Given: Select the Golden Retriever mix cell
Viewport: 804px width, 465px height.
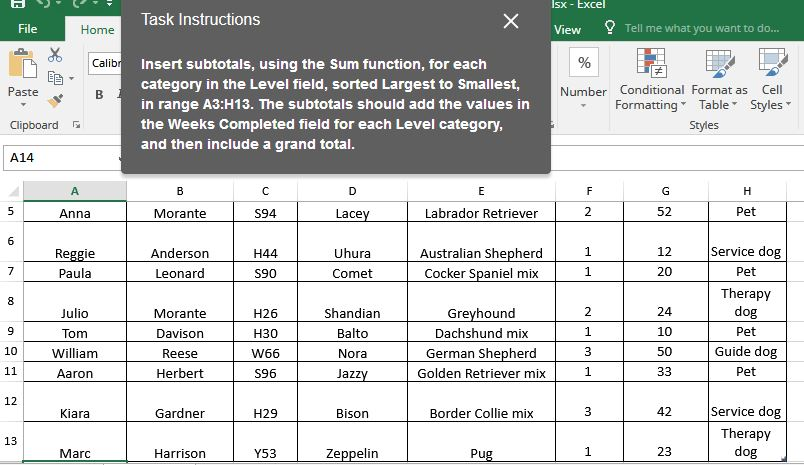Looking at the screenshot, I should [x=481, y=372].
